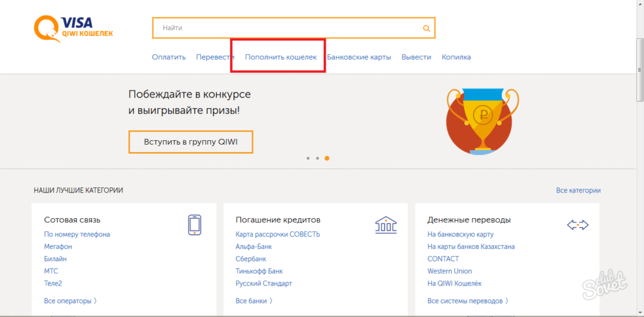Open На карты банков Казахстана link
The image size is (644, 317).
471,247
